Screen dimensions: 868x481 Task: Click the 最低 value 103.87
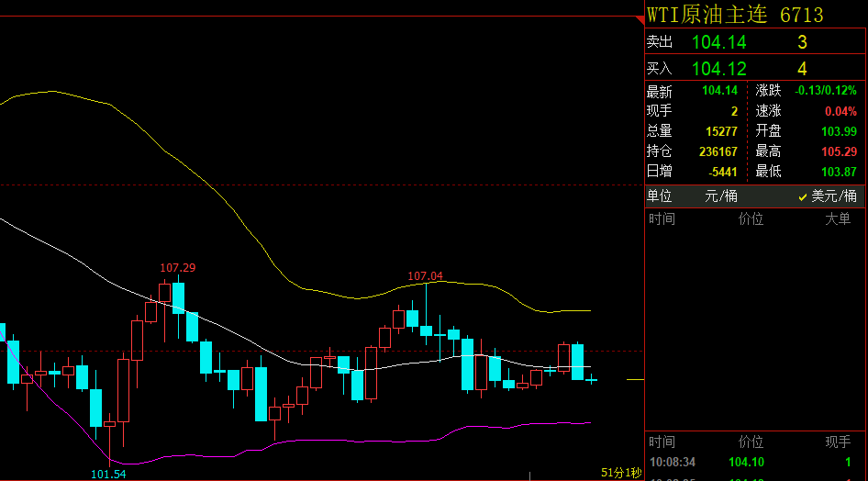pyautogui.click(x=839, y=173)
